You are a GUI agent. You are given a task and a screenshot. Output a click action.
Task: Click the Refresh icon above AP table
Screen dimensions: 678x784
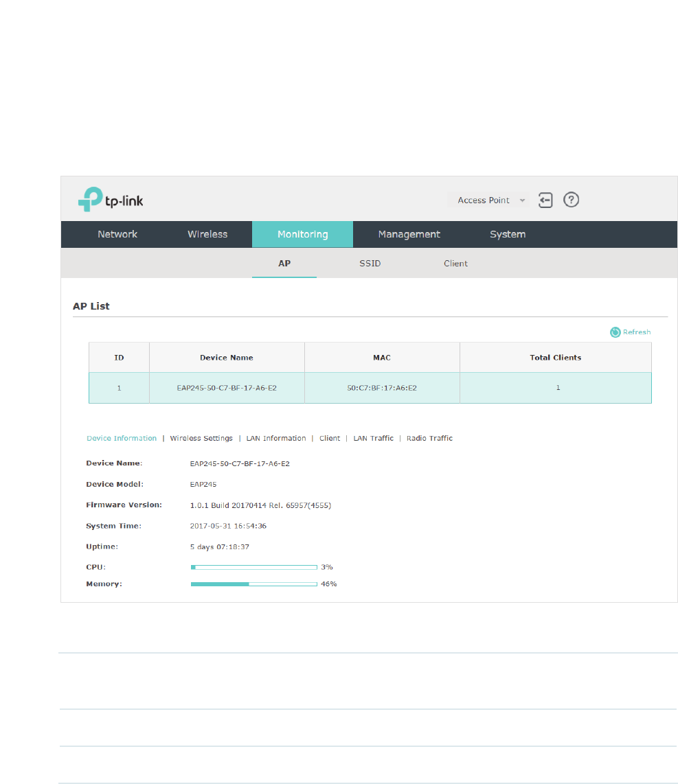coord(615,332)
